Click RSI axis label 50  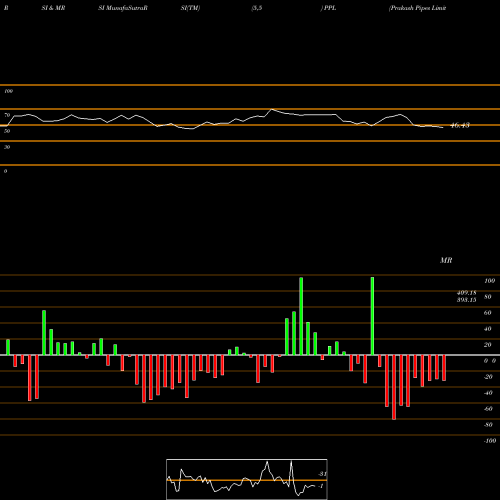click(7, 131)
